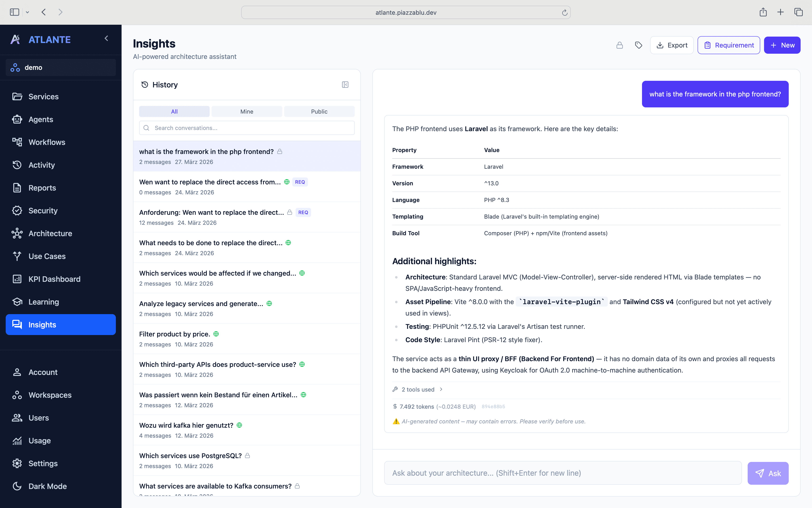
Task: Go to Security in the sidebar
Action: (43, 210)
